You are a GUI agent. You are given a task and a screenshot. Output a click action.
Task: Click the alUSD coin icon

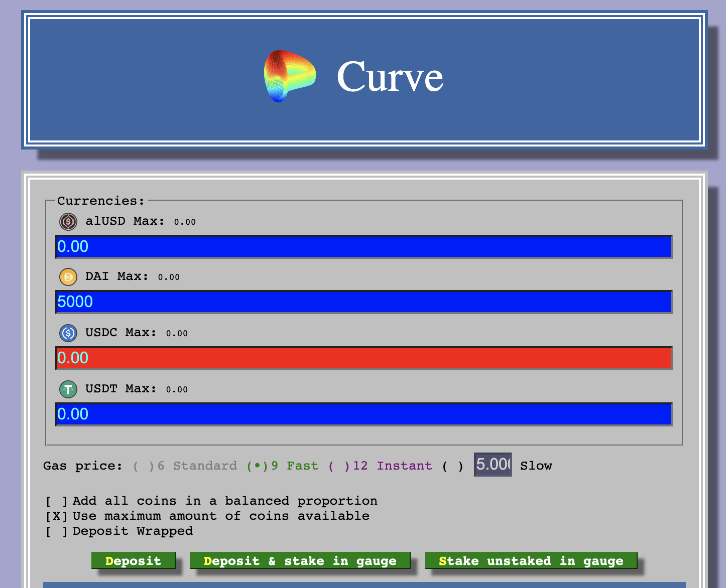pos(68,221)
